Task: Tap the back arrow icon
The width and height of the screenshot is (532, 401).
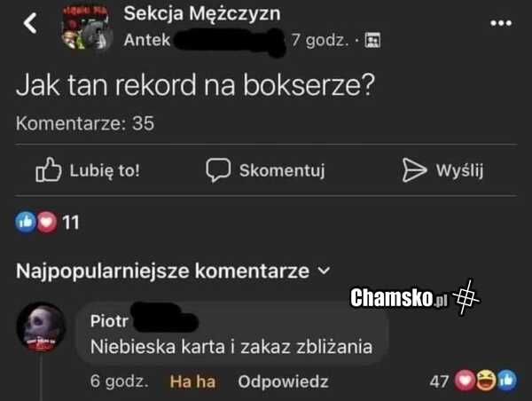Action: coord(31,22)
